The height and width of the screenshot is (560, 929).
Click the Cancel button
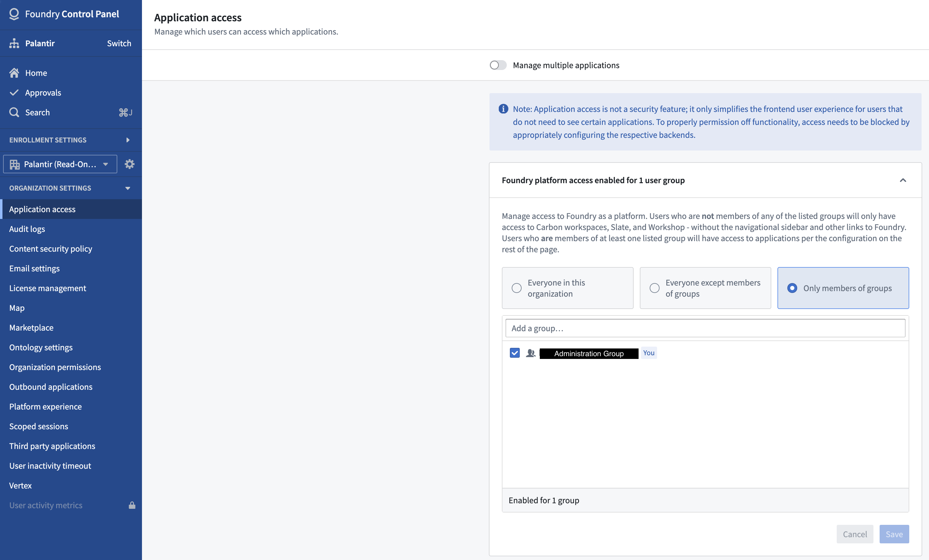tap(855, 534)
